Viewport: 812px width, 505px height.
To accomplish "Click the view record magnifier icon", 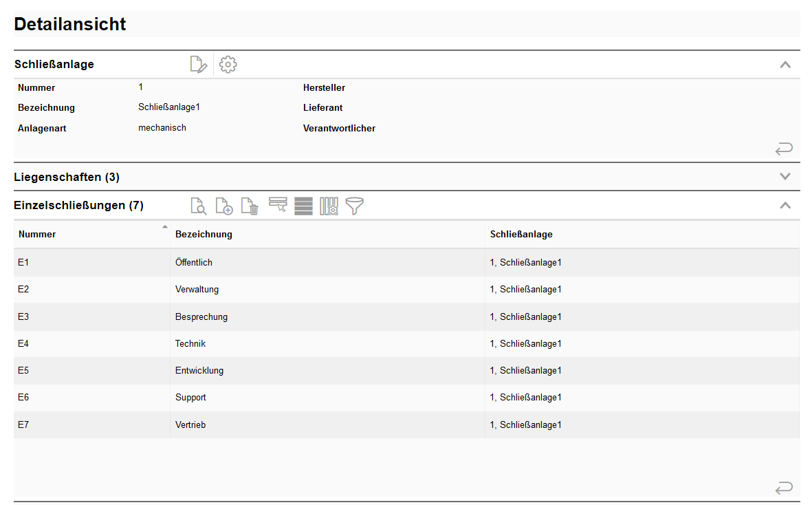I will [x=198, y=206].
